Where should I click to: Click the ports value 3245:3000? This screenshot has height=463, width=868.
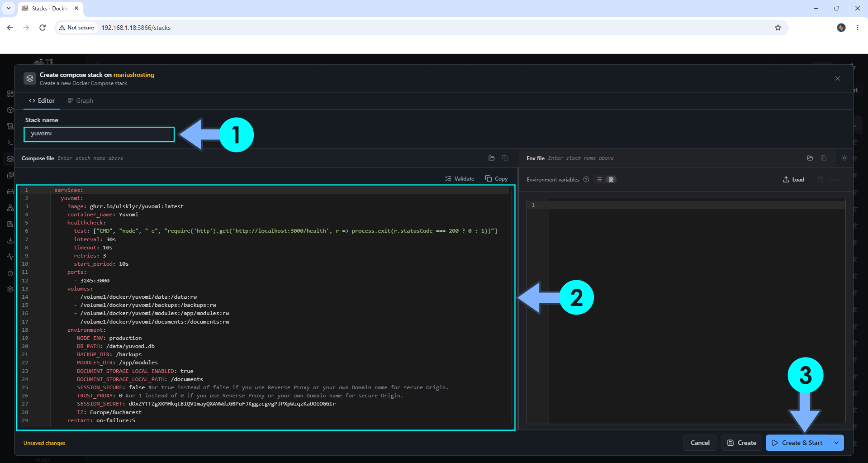(x=95, y=281)
